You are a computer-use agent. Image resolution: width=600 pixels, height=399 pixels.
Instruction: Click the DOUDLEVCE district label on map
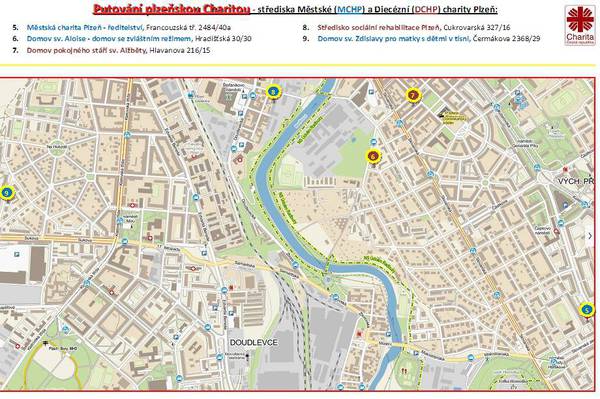coord(254,342)
